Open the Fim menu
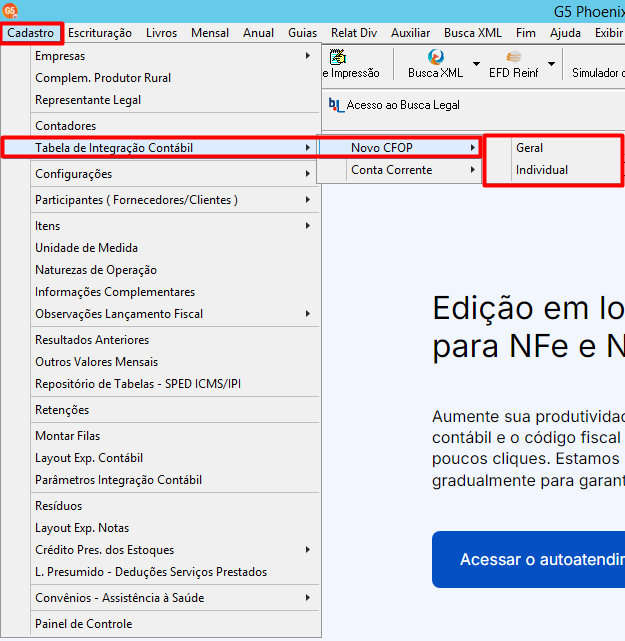 526,33
